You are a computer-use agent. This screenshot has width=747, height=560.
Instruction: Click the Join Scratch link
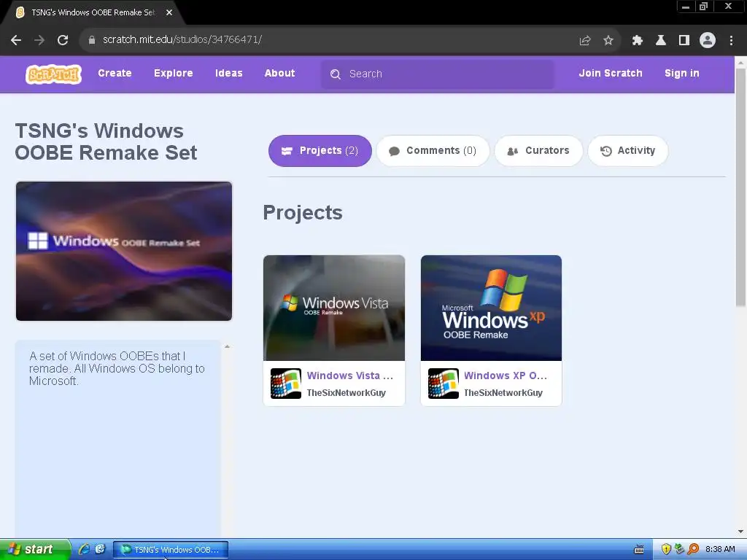(x=611, y=74)
